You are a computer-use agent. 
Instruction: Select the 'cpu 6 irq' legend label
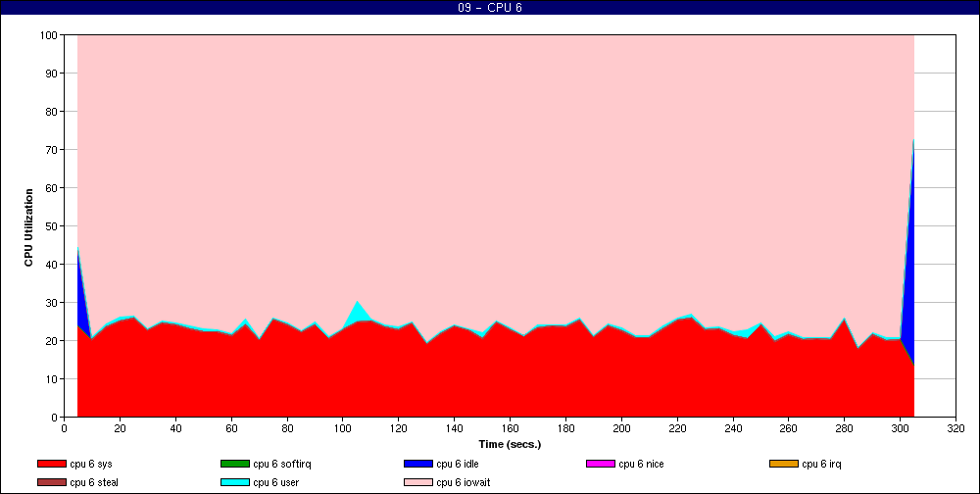[822, 464]
